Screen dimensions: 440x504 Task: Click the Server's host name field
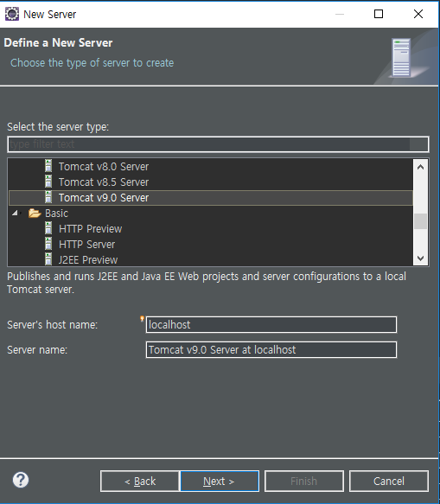click(x=271, y=325)
